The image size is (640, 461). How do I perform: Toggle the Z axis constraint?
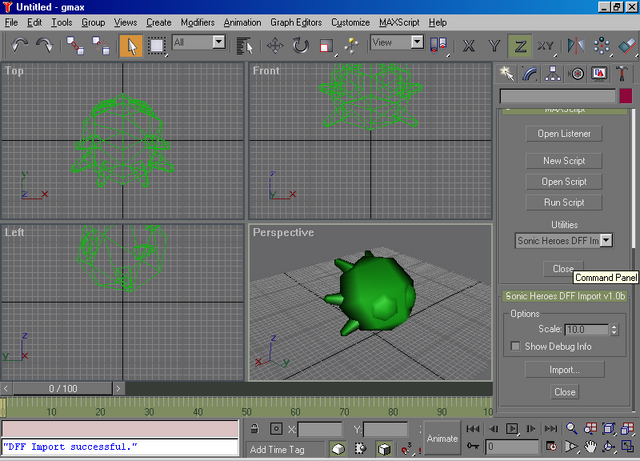[x=520, y=45]
